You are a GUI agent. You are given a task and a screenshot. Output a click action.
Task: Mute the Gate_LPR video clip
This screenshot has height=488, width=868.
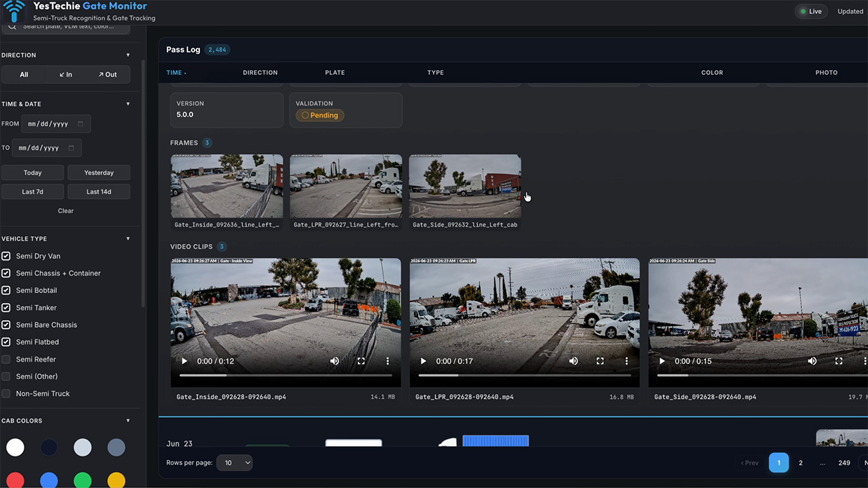pos(574,361)
